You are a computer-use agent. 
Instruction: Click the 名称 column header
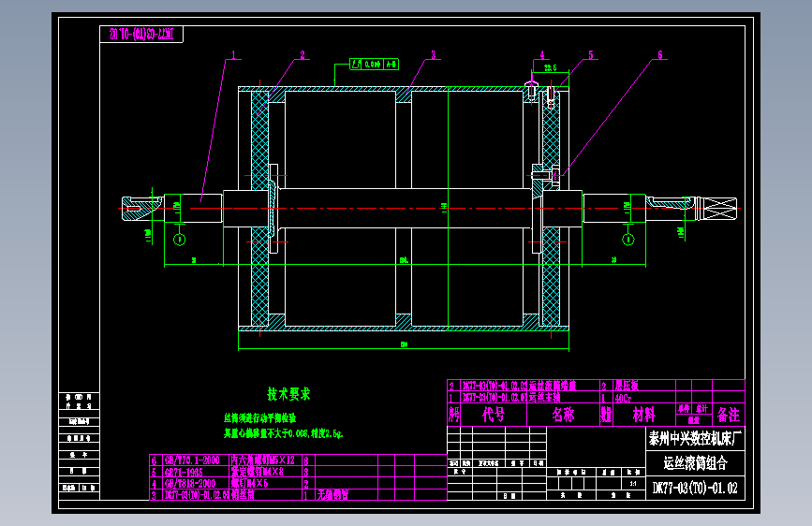point(563,415)
